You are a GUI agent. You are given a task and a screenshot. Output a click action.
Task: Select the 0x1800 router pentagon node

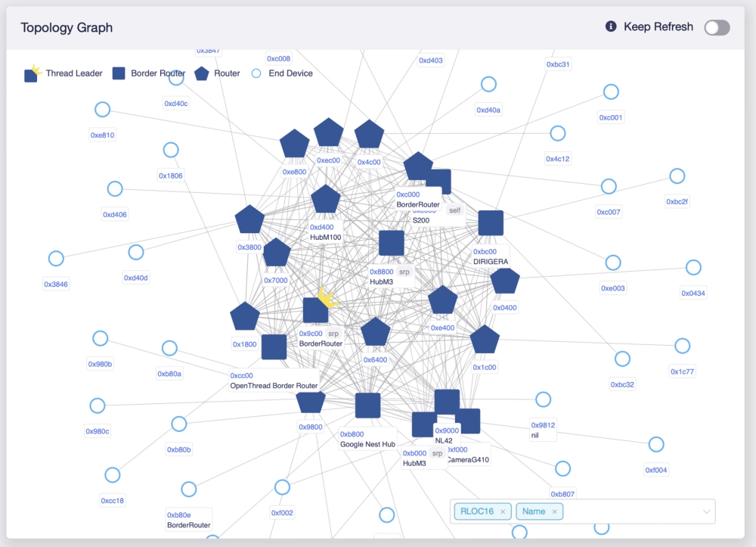pos(245,316)
